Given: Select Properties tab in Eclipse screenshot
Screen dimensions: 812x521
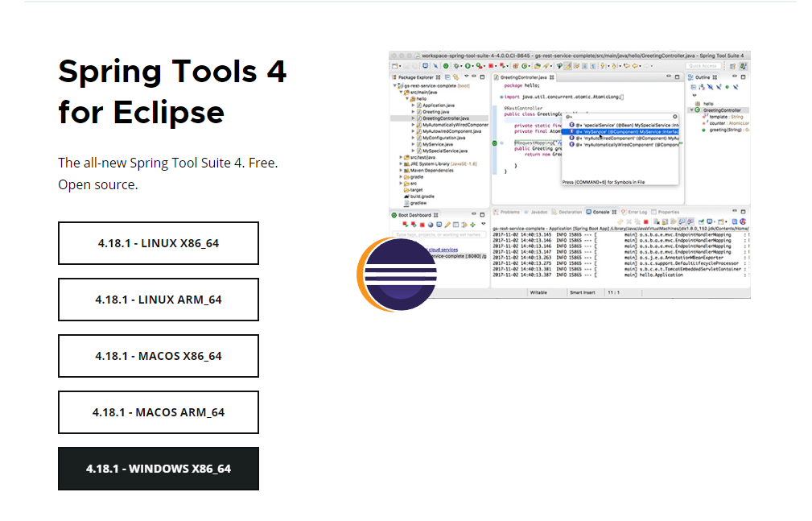Looking at the screenshot, I should (666, 212).
